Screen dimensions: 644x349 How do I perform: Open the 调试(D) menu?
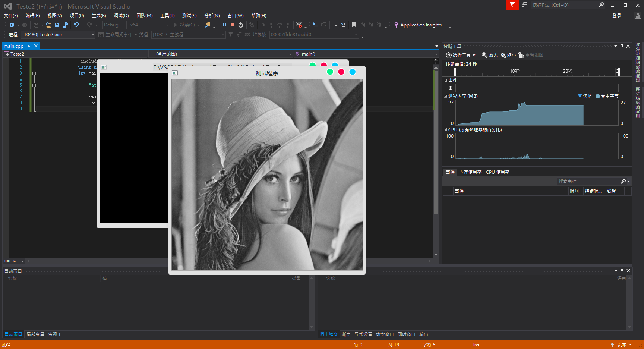(x=121, y=16)
